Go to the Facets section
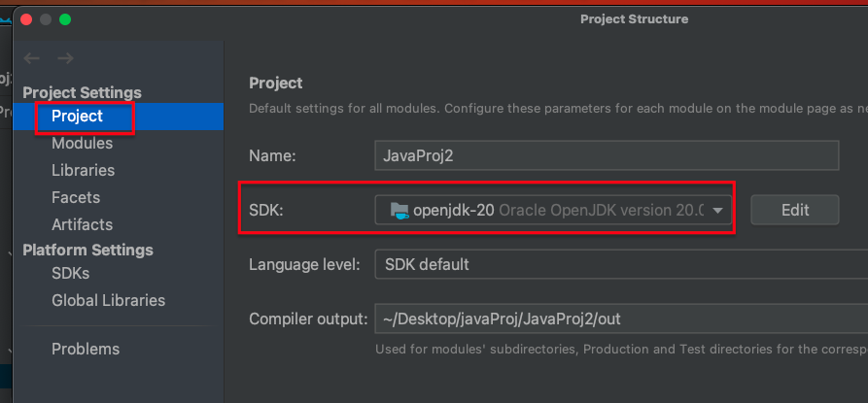The image size is (868, 403). [76, 197]
